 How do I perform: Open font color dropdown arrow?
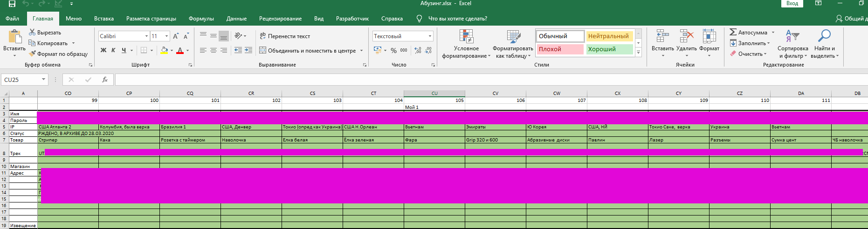(188, 50)
